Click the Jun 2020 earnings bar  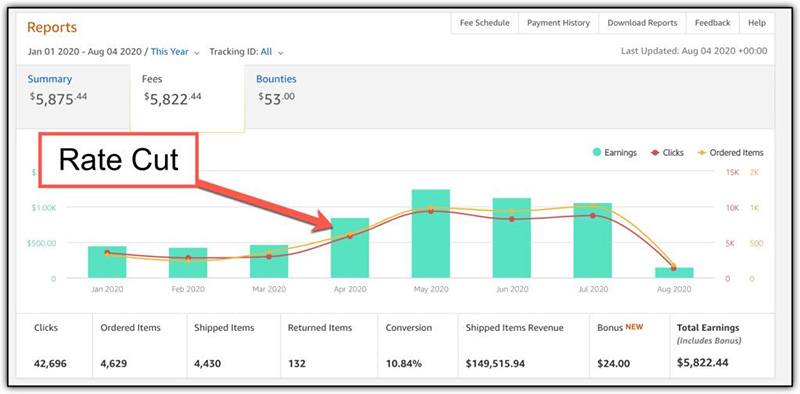tap(512, 238)
